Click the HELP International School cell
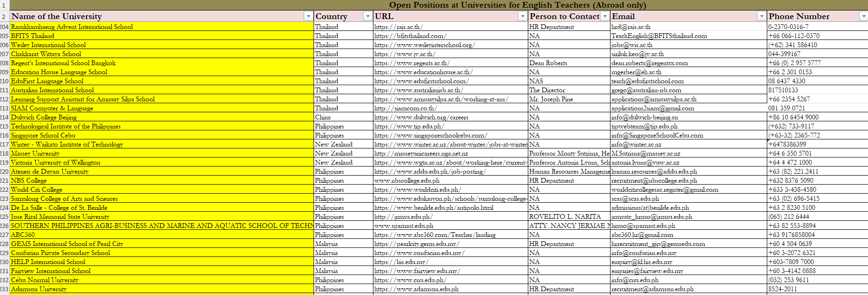This screenshot has width=868, height=295. 162,262
